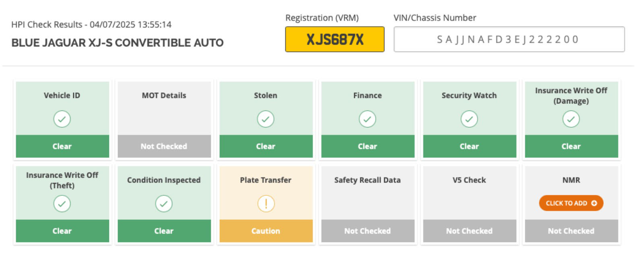Open the Insurance Write Off (Theft) Clear bar
The image size is (644, 257).
pos(62,231)
